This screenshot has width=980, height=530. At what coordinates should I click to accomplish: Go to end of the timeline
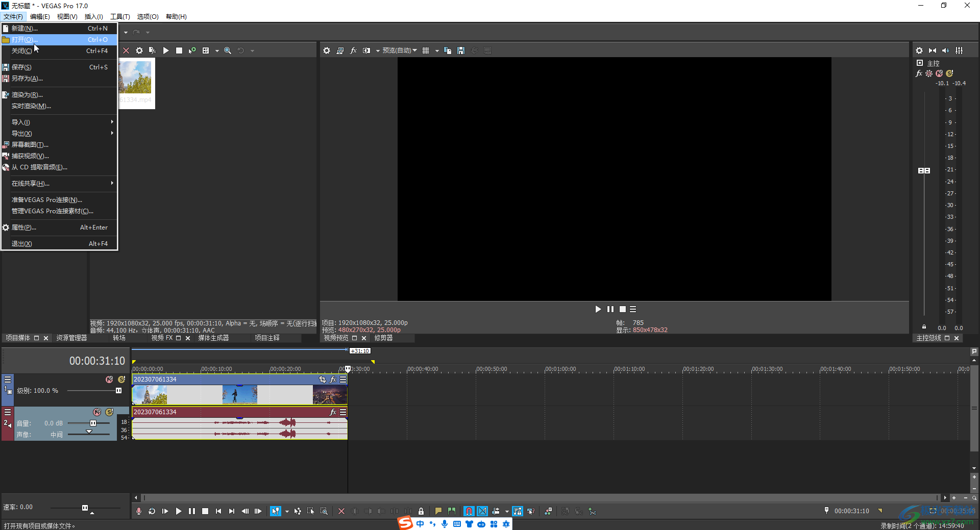coord(232,511)
